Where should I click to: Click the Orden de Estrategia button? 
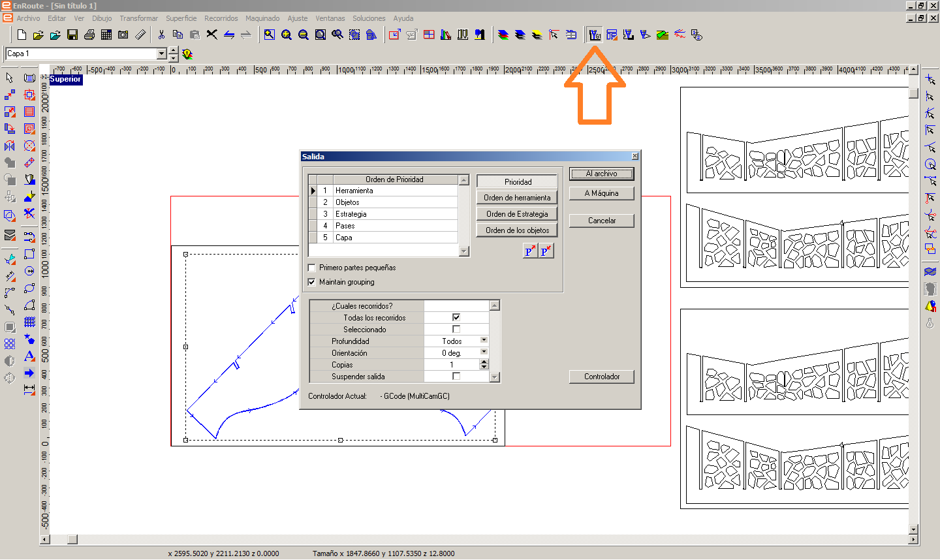coord(517,214)
